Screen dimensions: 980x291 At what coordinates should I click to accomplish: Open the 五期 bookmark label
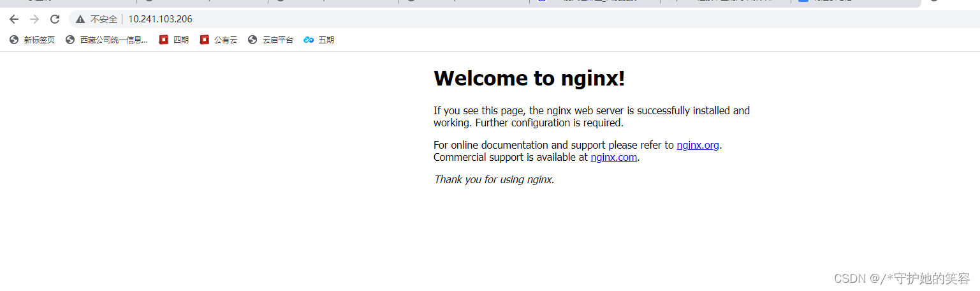pyautogui.click(x=326, y=40)
